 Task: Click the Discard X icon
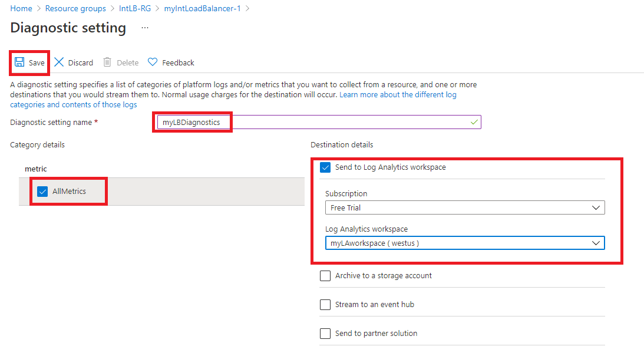click(59, 62)
